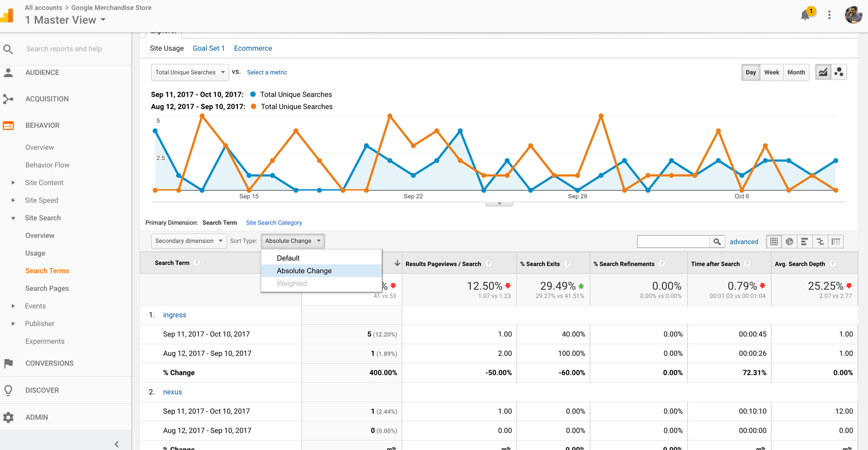Switch the table to Pivot view

[x=836, y=242]
